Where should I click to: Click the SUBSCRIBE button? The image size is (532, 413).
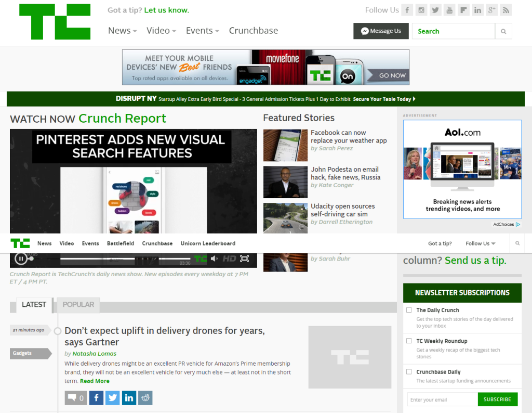pos(497,399)
